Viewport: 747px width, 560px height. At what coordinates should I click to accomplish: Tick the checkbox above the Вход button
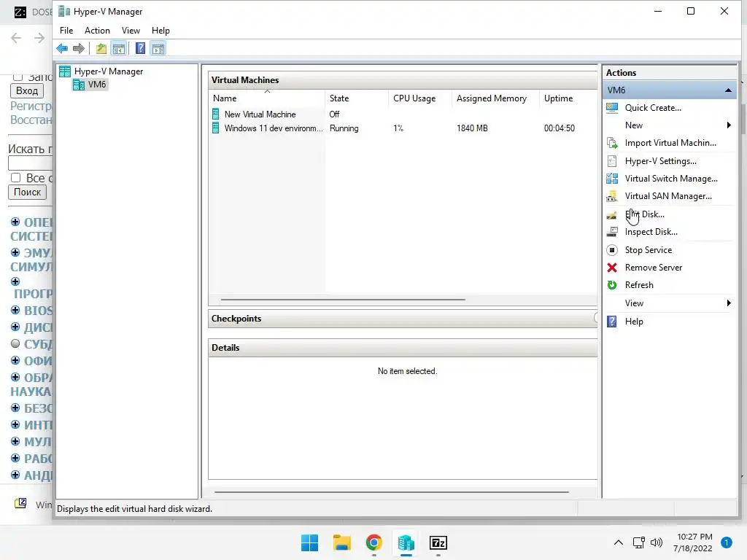pyautogui.click(x=18, y=76)
